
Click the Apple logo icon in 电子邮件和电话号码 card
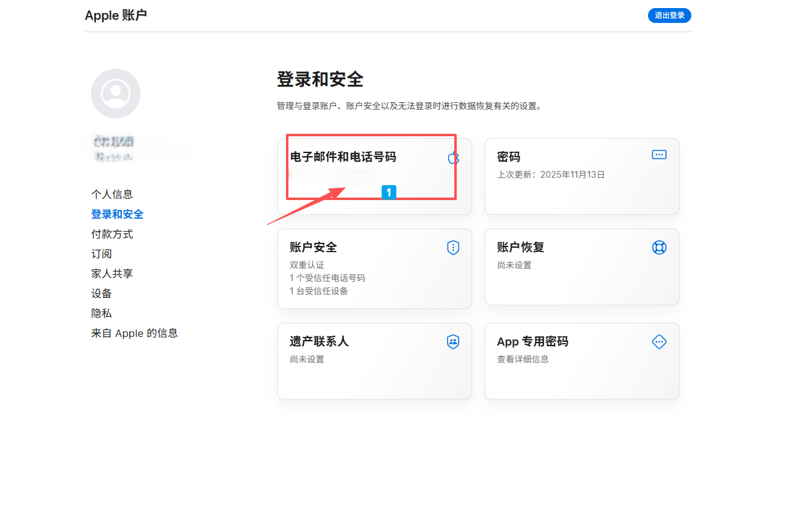tap(453, 157)
